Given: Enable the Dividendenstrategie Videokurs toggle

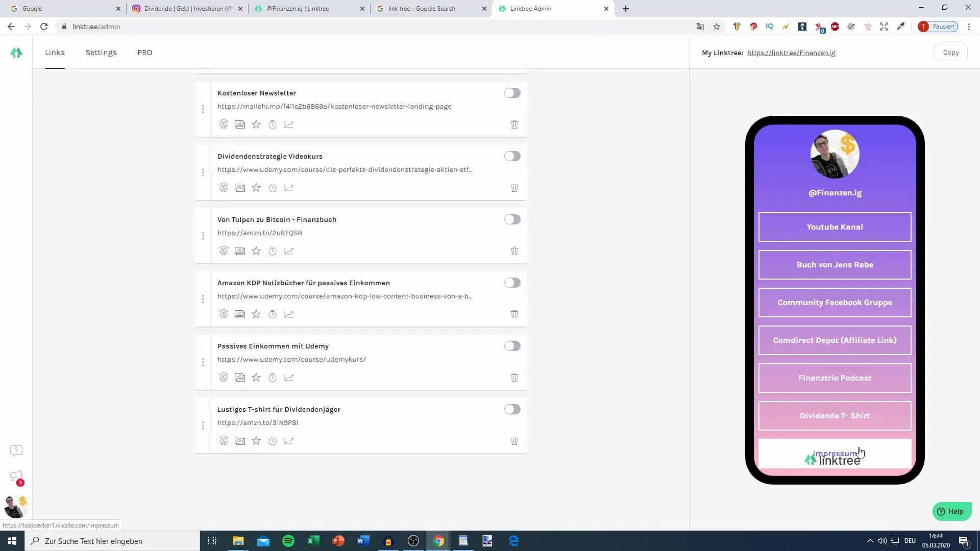Looking at the screenshot, I should (512, 156).
